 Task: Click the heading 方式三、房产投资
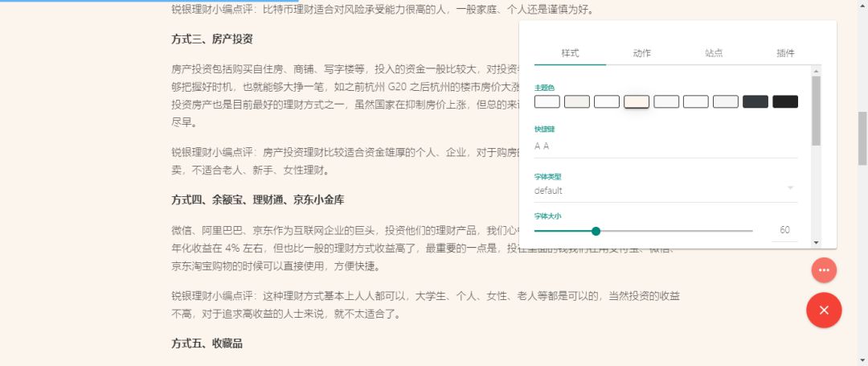(x=212, y=39)
